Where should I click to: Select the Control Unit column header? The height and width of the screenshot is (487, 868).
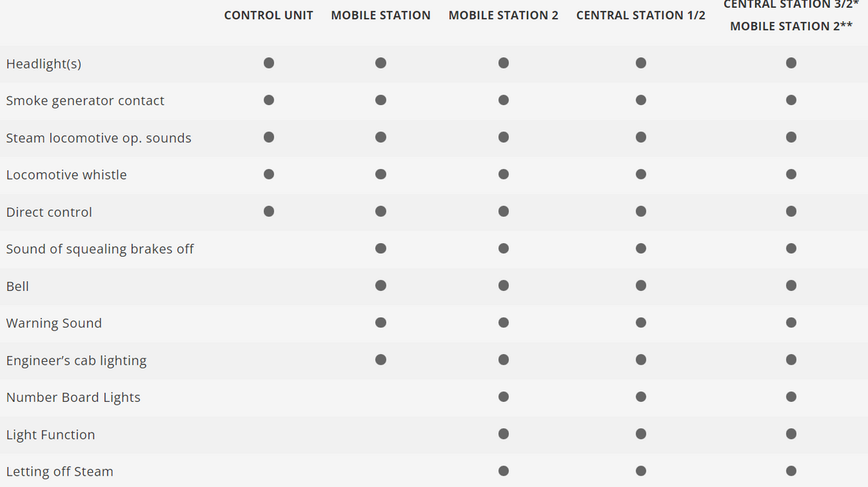[268, 15]
